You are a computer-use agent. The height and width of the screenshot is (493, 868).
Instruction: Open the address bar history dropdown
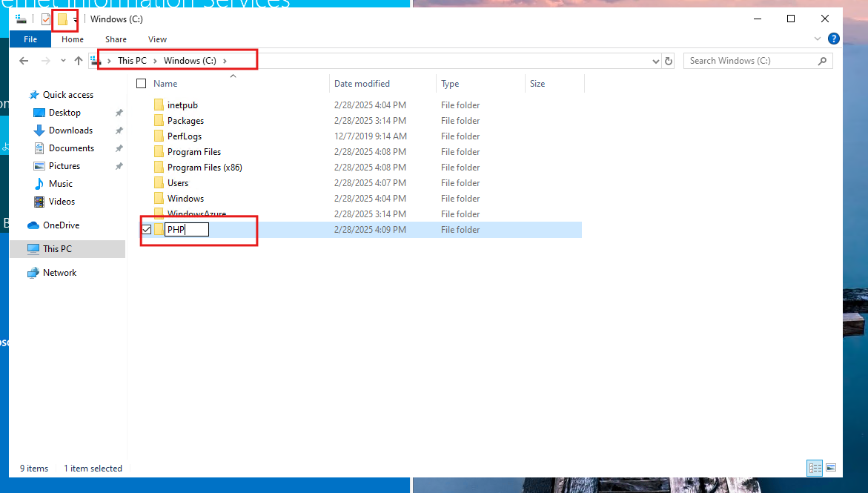(655, 61)
